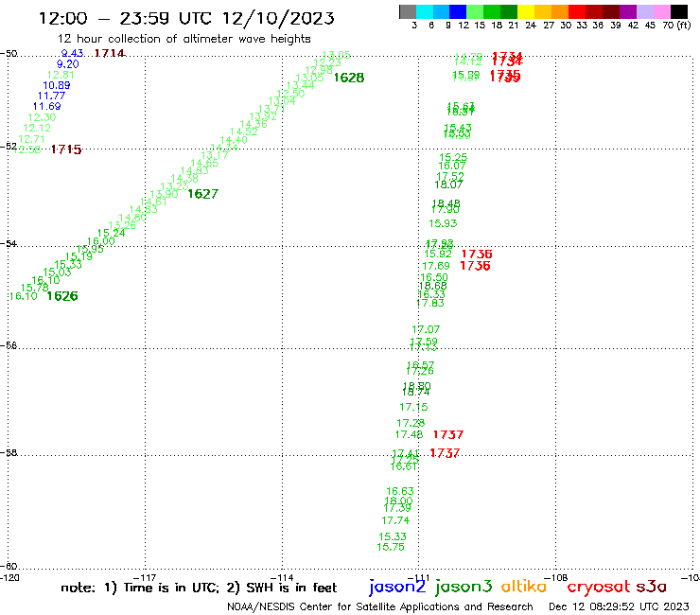700x615 pixels.
Task: Click the purple swatch in the legend
Action: [x=628, y=11]
